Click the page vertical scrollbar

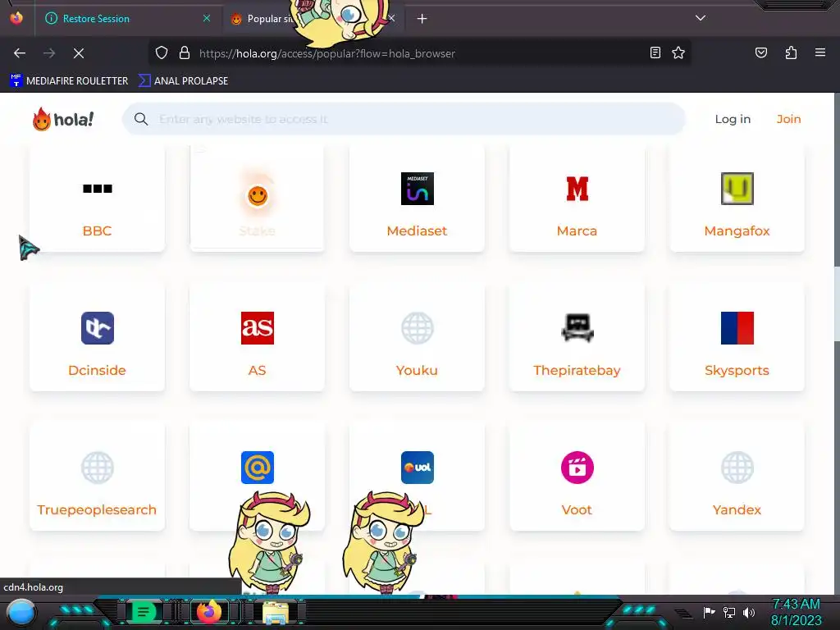837,302
